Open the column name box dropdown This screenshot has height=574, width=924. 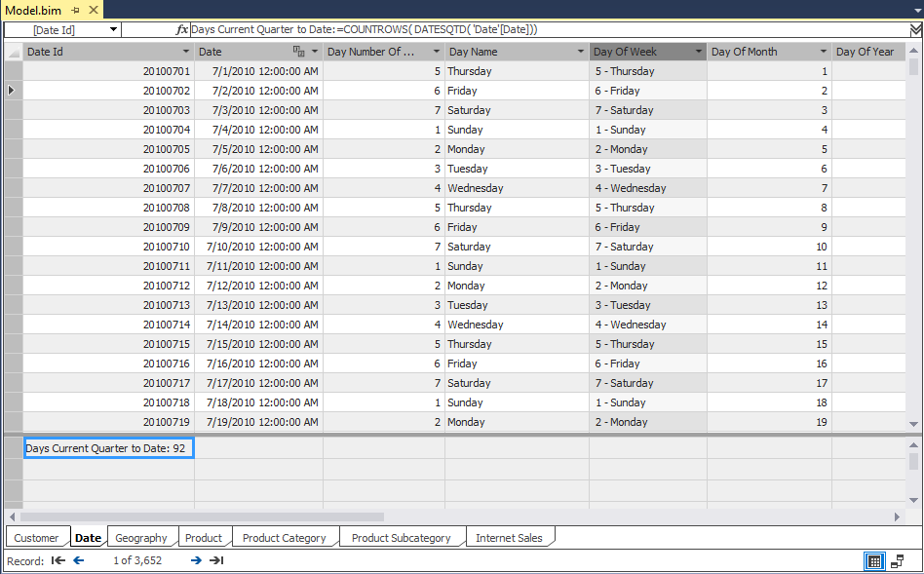click(113, 30)
